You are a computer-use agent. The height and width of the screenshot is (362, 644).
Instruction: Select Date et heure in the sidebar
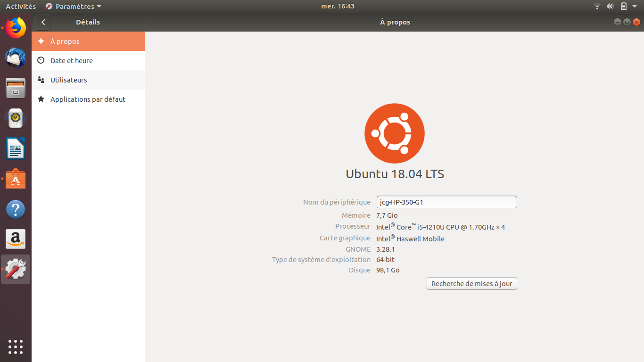[88, 61]
